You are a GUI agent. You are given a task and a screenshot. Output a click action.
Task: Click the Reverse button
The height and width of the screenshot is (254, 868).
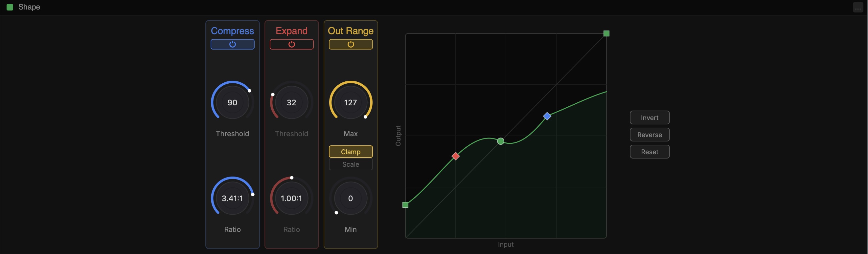click(650, 135)
